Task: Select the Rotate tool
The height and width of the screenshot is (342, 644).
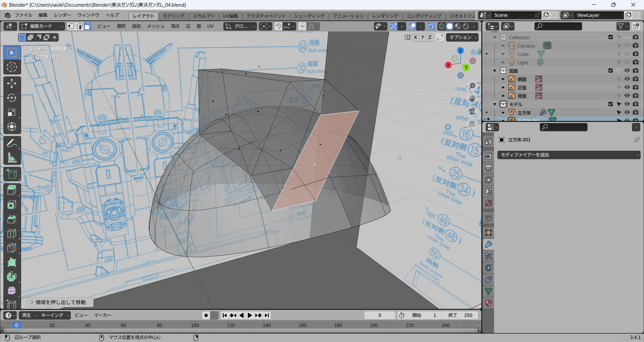Action: (12, 98)
